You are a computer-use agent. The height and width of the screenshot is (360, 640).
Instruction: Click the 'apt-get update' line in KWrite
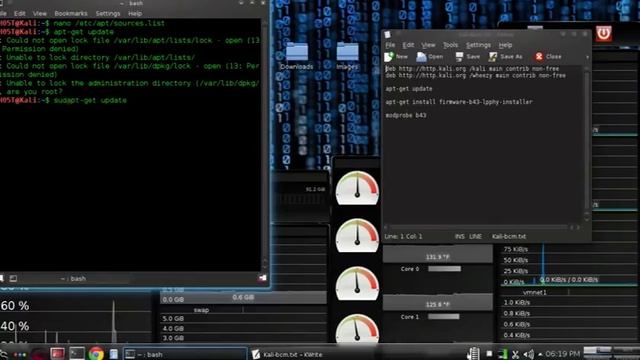[409, 89]
